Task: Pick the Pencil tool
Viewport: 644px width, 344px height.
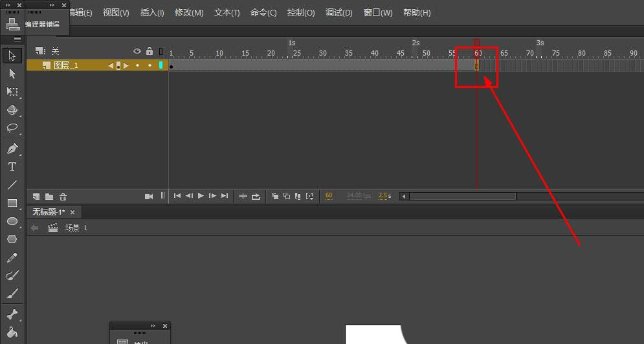Action: [x=12, y=257]
